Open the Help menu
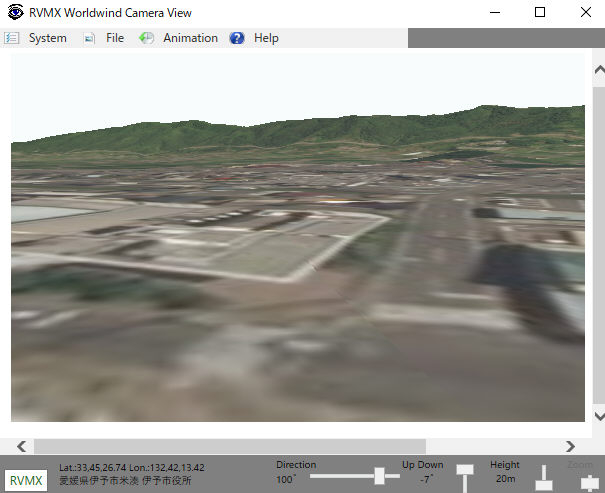 point(266,38)
